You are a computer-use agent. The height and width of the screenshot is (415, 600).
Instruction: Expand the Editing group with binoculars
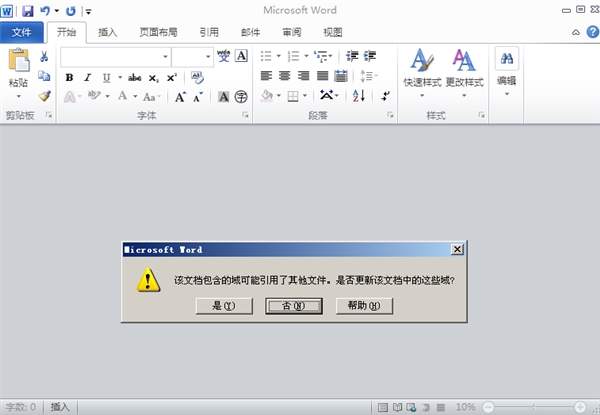[507, 72]
